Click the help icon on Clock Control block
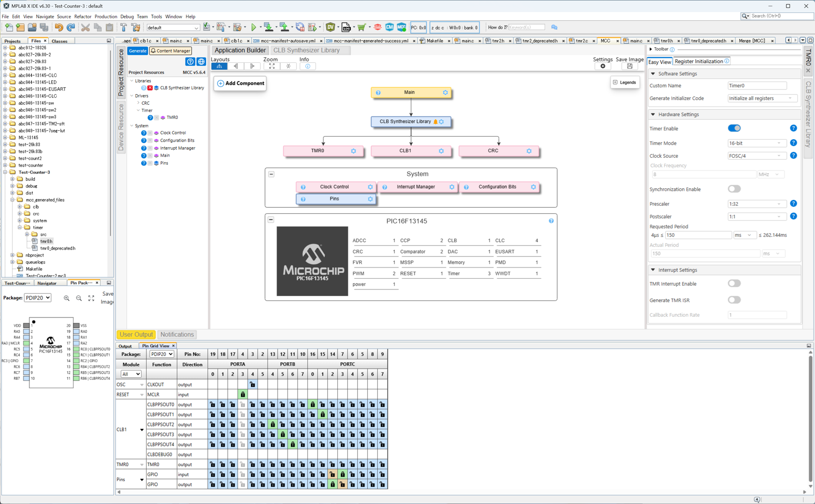The width and height of the screenshot is (815, 504). click(303, 187)
